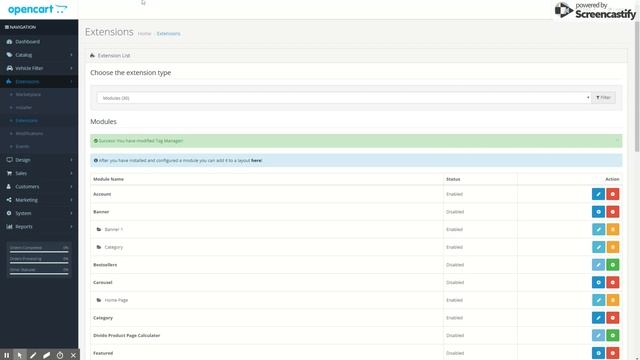Add a new Featured module instance
The image size is (640, 360).
tap(598, 353)
